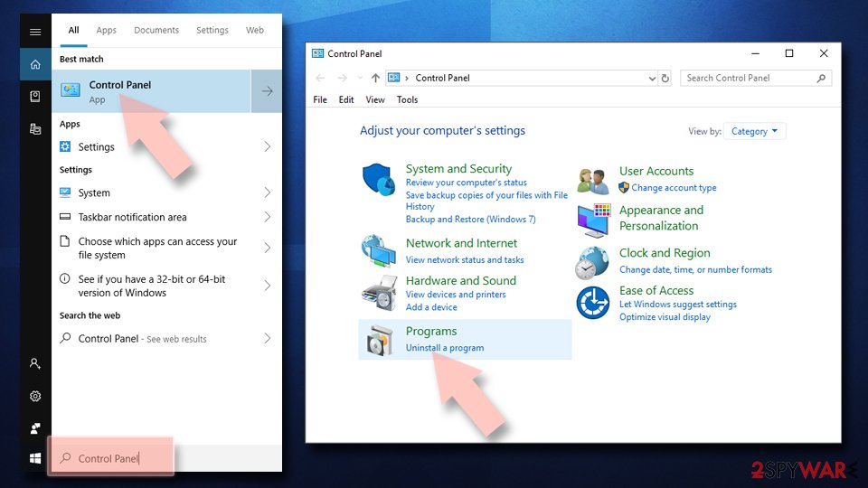Click the Search Control Panel field
Screen dimensions: 868x488
[x=756, y=78]
